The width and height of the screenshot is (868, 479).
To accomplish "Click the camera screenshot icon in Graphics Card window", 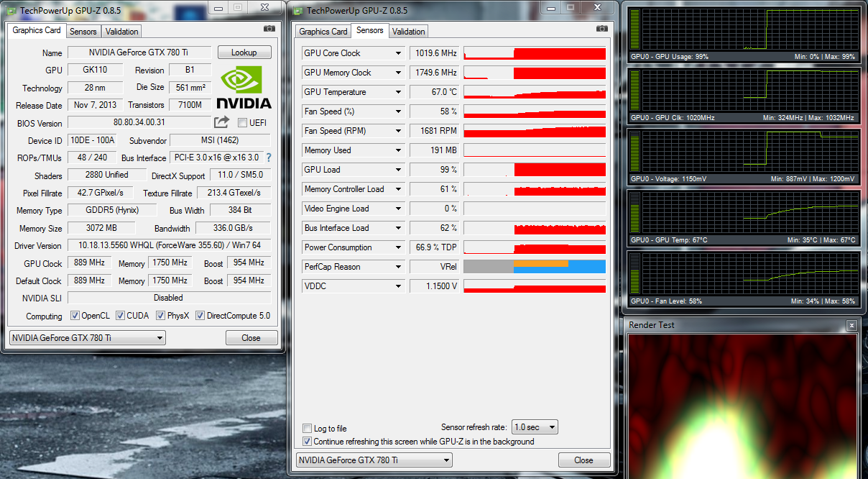I will [x=269, y=29].
